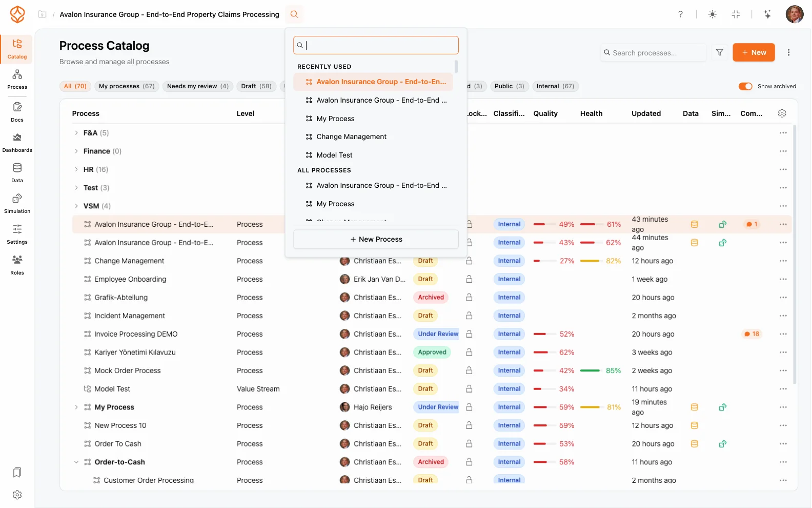Open the AI sparkle assistant icon
Image resolution: width=812 pixels, height=508 pixels.
point(767,14)
